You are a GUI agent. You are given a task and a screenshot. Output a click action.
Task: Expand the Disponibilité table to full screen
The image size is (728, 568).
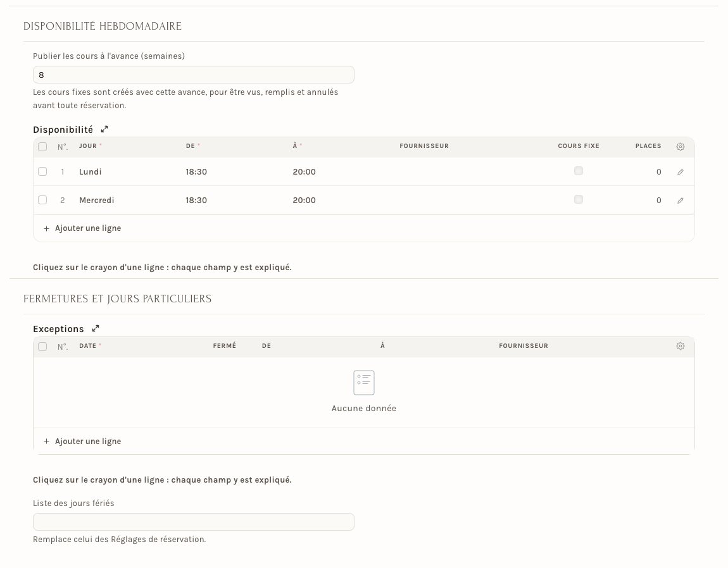[x=104, y=130]
